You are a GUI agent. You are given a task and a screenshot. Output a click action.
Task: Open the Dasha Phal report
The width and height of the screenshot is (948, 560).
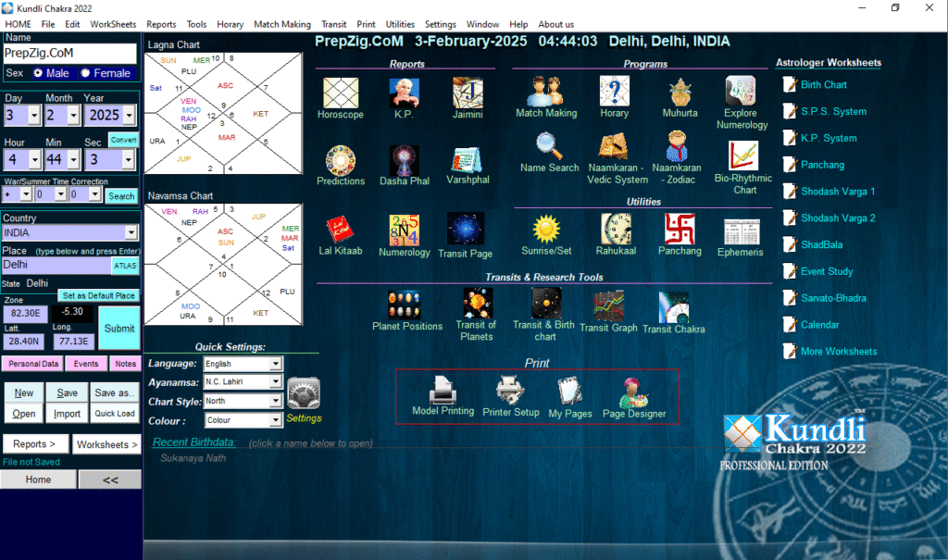pos(404,161)
